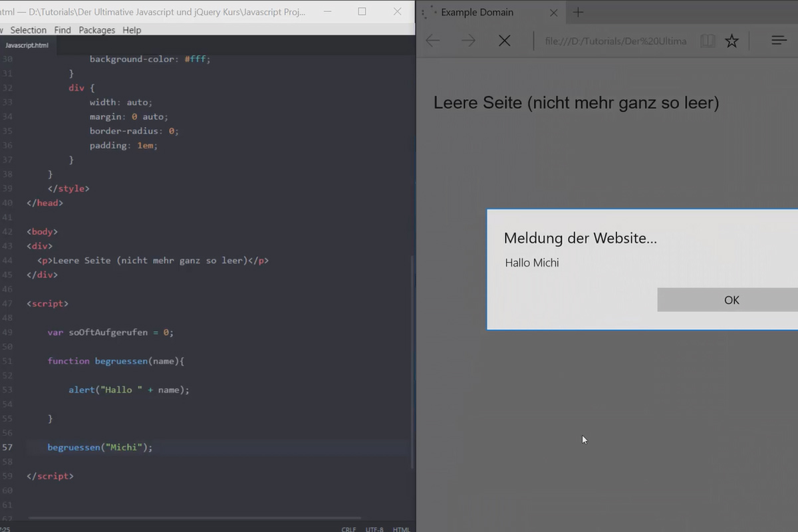Click the function begruessen(name) line
The height and width of the screenshot is (532, 798).
point(116,361)
